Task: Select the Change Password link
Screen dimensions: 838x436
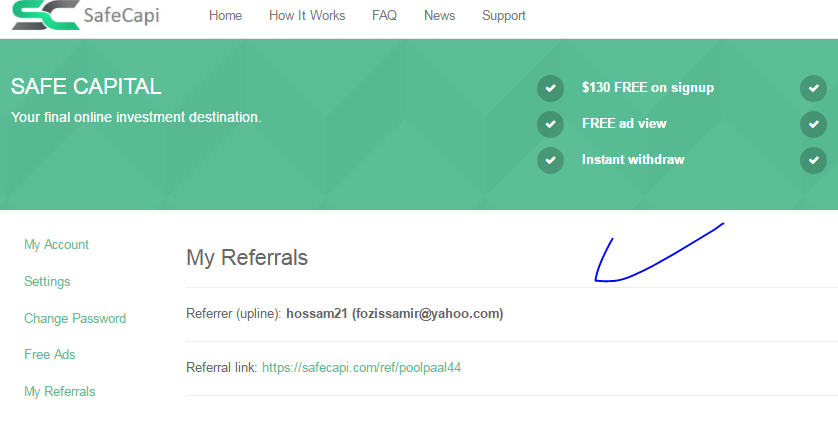Action: tap(75, 318)
